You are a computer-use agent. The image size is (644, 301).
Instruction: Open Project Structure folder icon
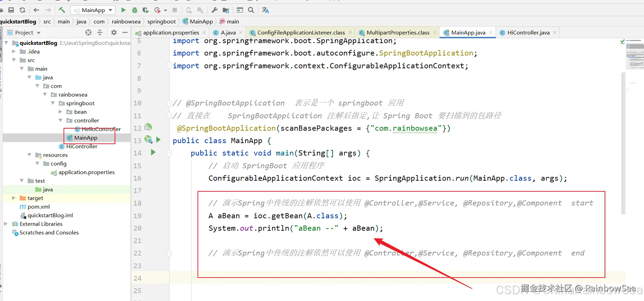coord(226,10)
